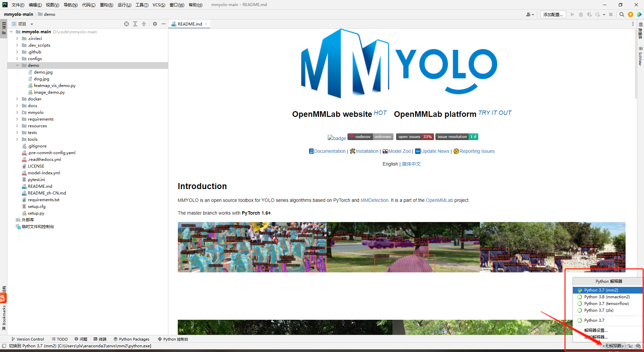Follow the MMDetection hyperlink in the README
The width and height of the screenshot is (644, 352).
point(374,200)
